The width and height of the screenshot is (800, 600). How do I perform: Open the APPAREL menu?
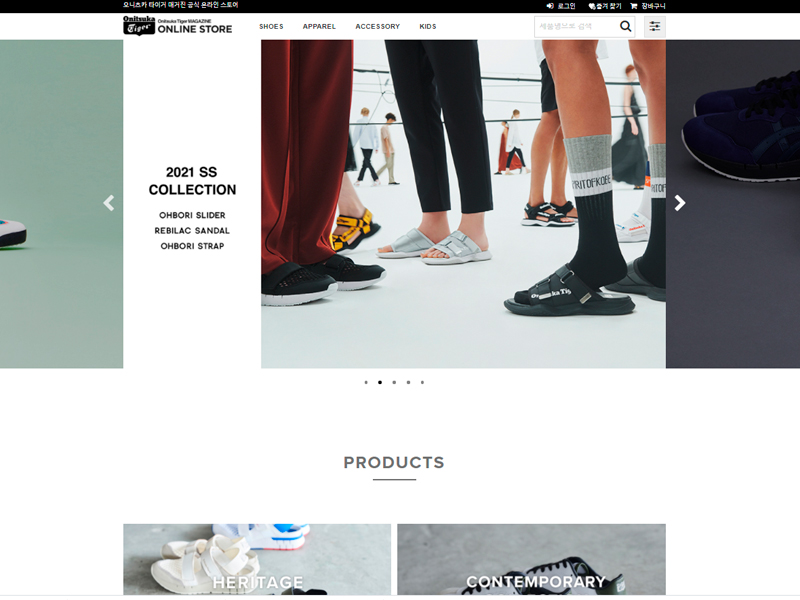pos(319,27)
